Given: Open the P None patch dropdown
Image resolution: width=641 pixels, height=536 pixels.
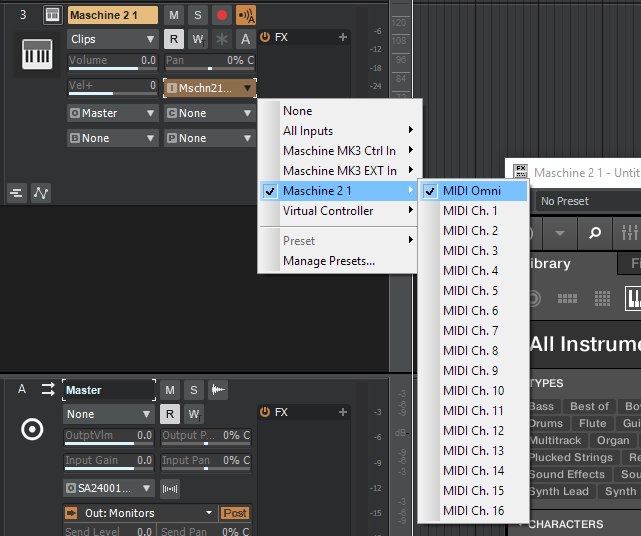Looking at the screenshot, I should tap(210, 138).
